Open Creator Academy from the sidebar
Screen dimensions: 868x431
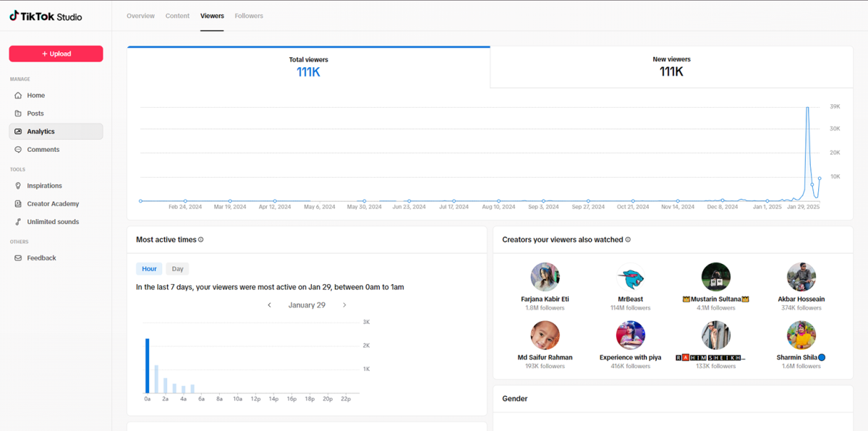point(56,204)
